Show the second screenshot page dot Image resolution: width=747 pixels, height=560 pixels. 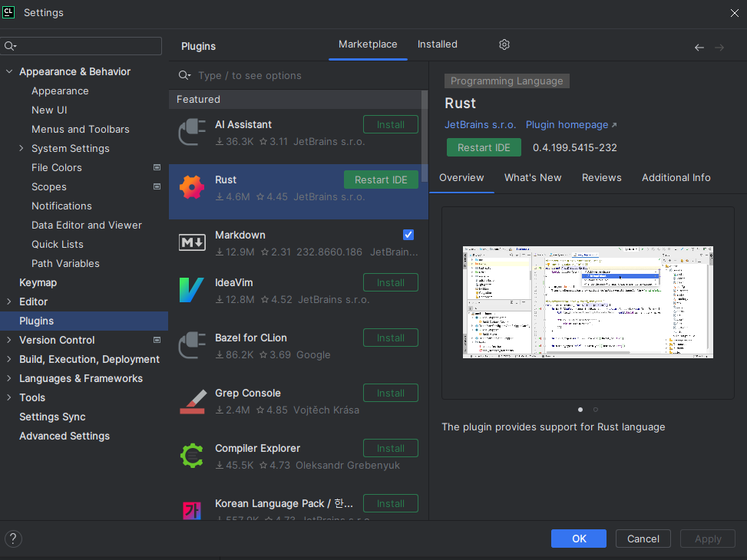click(596, 410)
